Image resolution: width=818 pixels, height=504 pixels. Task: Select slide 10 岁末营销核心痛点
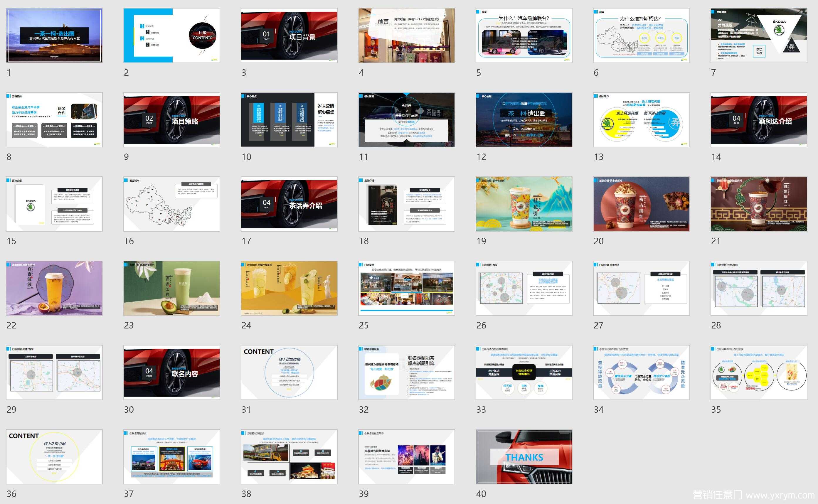[289, 120]
